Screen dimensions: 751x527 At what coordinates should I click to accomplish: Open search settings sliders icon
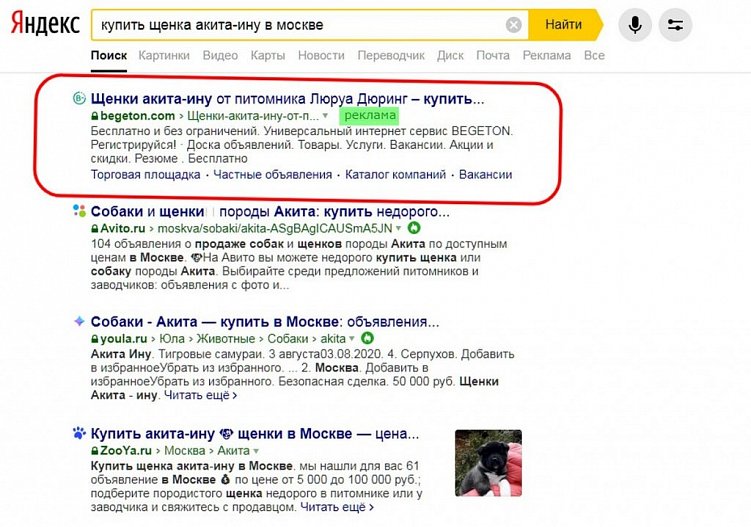click(675, 24)
